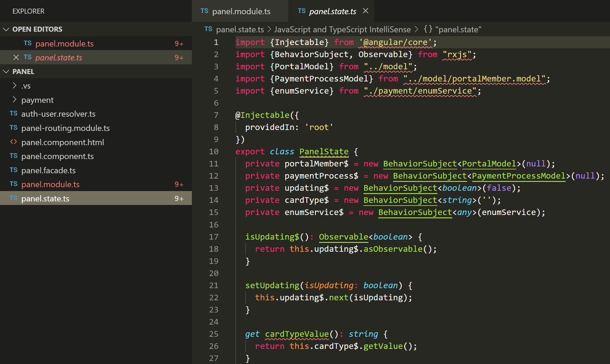Collapse the OPEN EDITORS section

tap(6, 29)
